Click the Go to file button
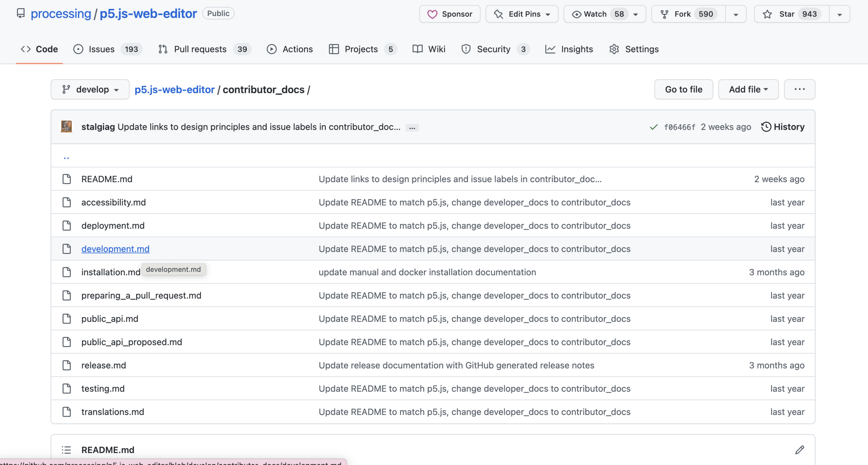This screenshot has width=868, height=465. click(x=683, y=89)
